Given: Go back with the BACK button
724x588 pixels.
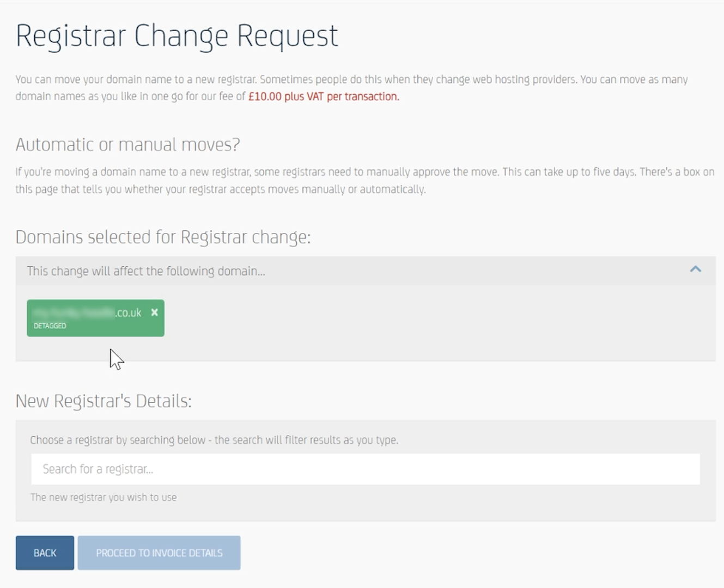Looking at the screenshot, I should (x=45, y=553).
